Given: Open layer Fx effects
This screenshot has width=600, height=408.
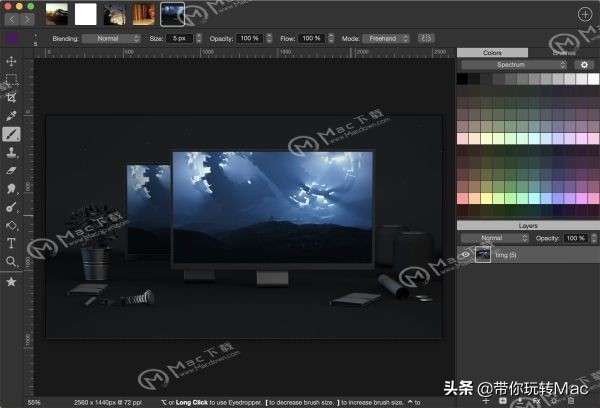Looking at the screenshot, I should pyautogui.click(x=537, y=401).
